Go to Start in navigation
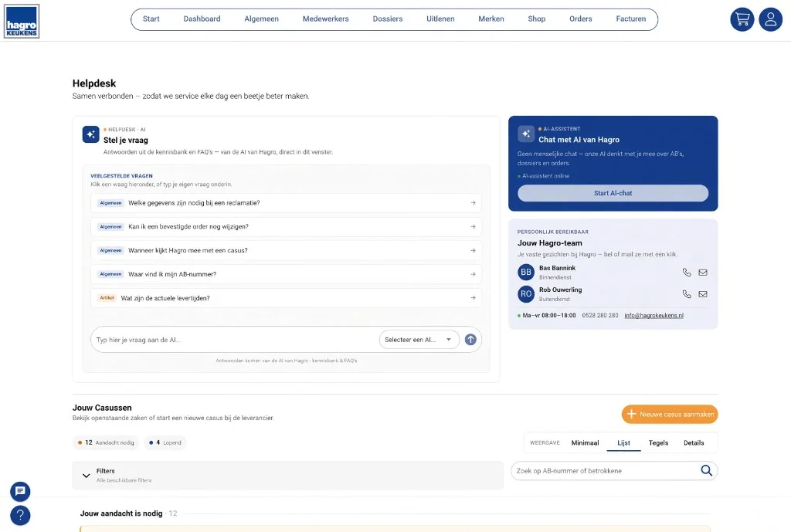 click(x=151, y=19)
